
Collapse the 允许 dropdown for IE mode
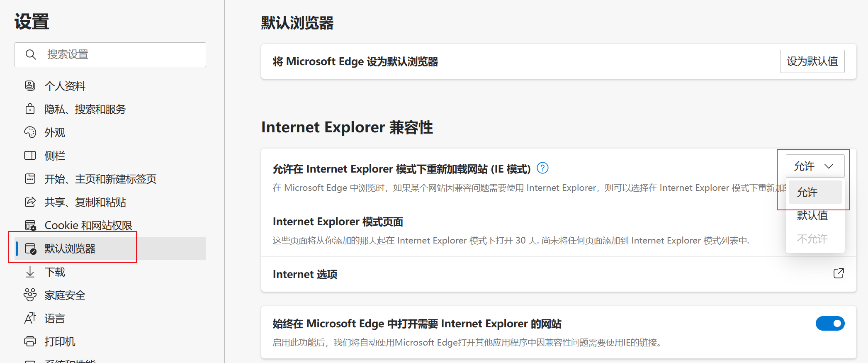coord(815,166)
